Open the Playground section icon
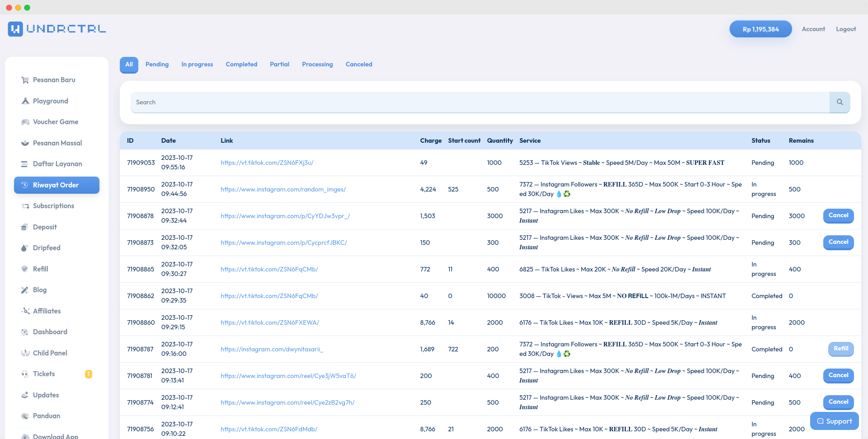 (x=25, y=101)
